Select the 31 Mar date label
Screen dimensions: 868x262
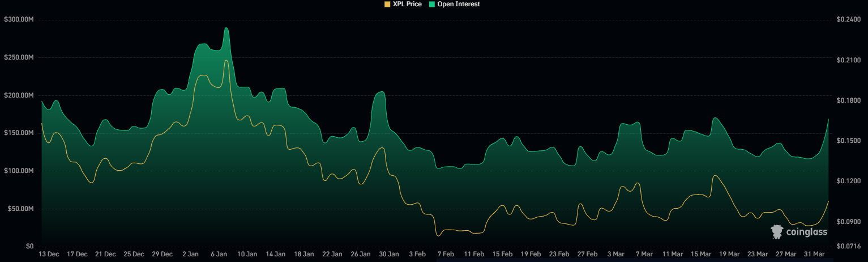click(x=814, y=254)
